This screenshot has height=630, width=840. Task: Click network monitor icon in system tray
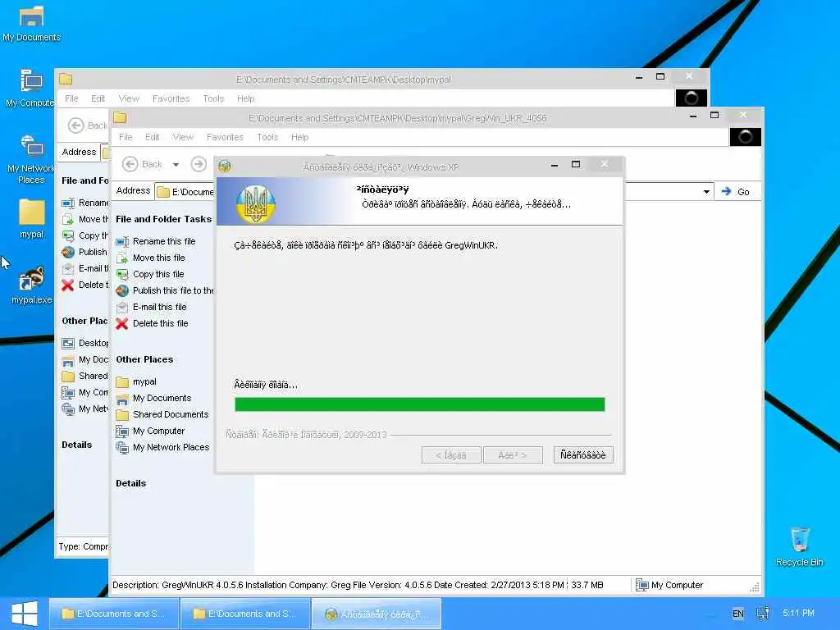[x=763, y=613]
